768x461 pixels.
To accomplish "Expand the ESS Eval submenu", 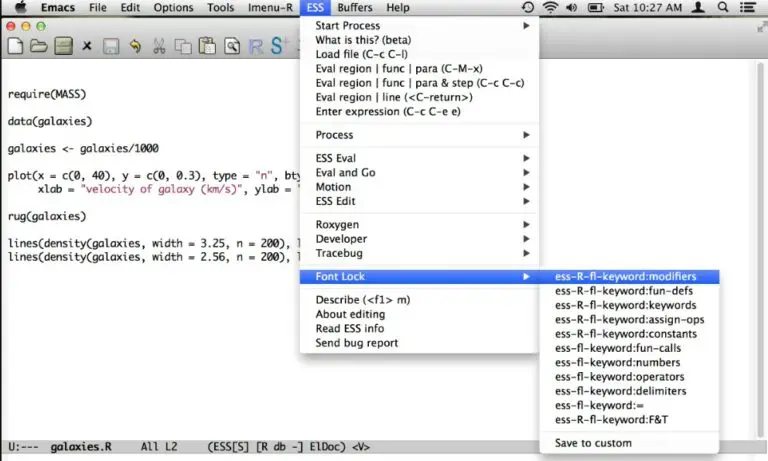I will point(419,158).
